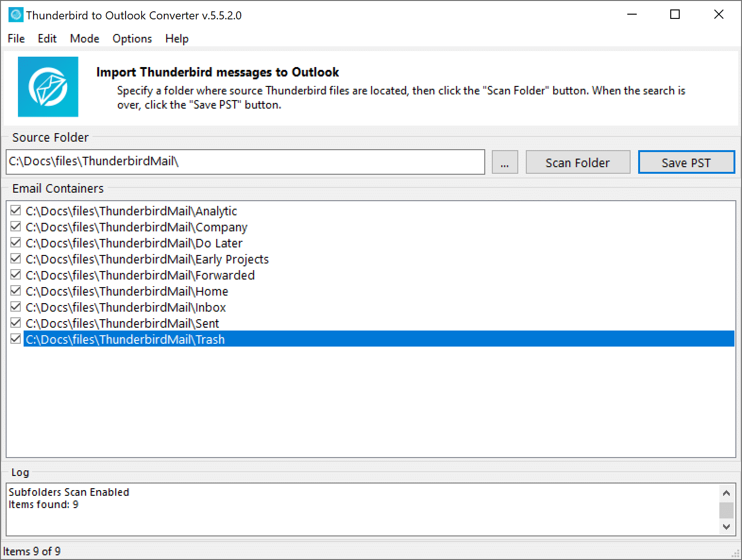Screen dimensions: 742x560
Task: Toggle the Trash folder checkbox
Action: 16,339
